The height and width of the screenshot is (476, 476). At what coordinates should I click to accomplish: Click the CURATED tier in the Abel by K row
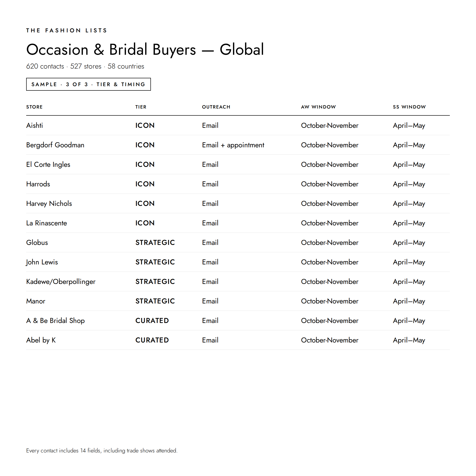[152, 340]
